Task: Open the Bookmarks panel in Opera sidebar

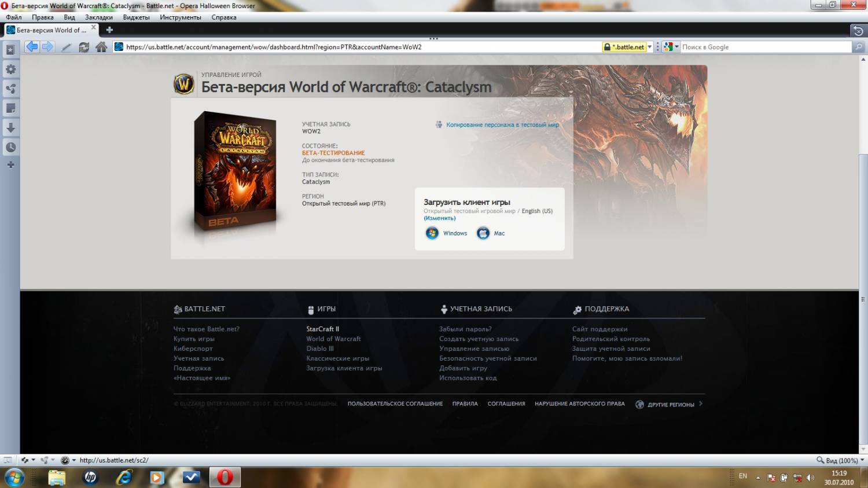Action: click(10, 50)
